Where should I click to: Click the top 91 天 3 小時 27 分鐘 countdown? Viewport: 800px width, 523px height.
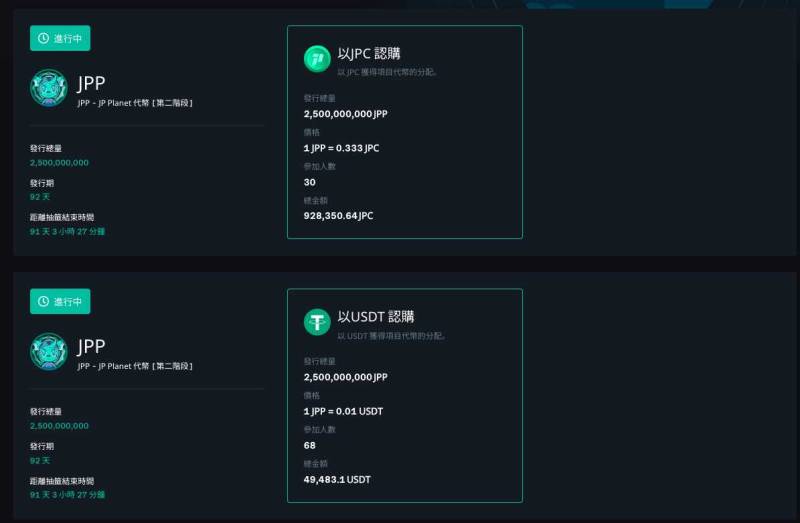[67, 232]
